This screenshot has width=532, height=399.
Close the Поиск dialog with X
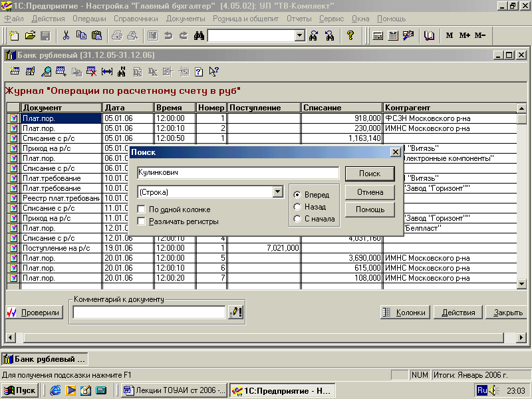[x=395, y=152]
